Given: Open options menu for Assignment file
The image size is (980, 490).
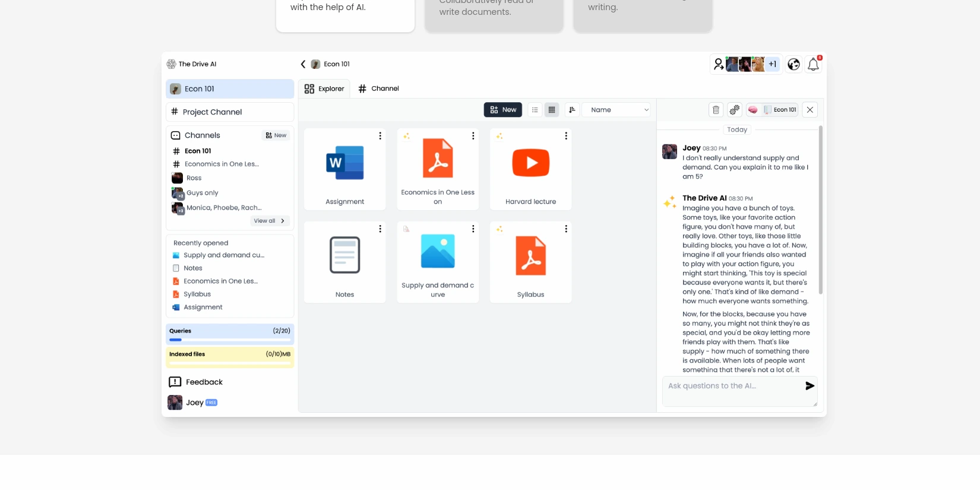Looking at the screenshot, I should point(380,136).
